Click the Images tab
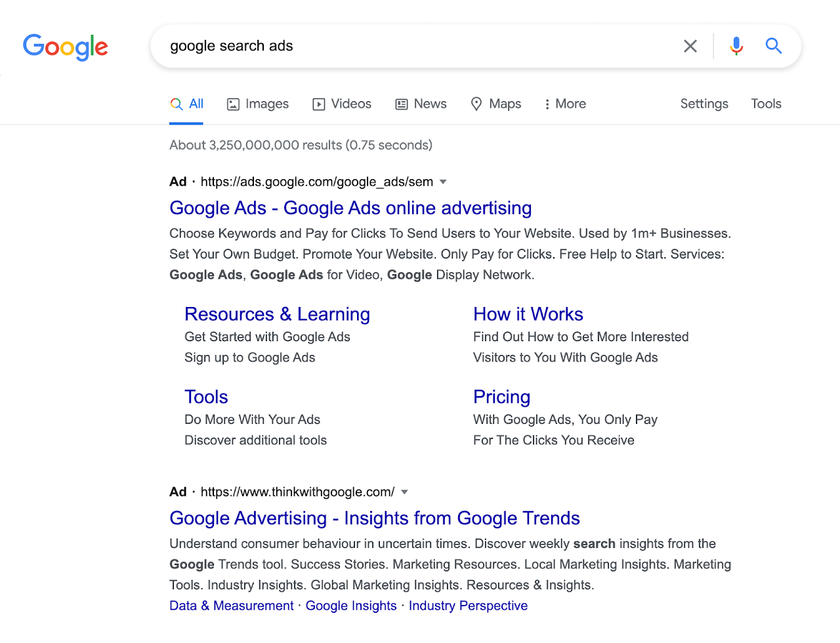 pyautogui.click(x=258, y=104)
